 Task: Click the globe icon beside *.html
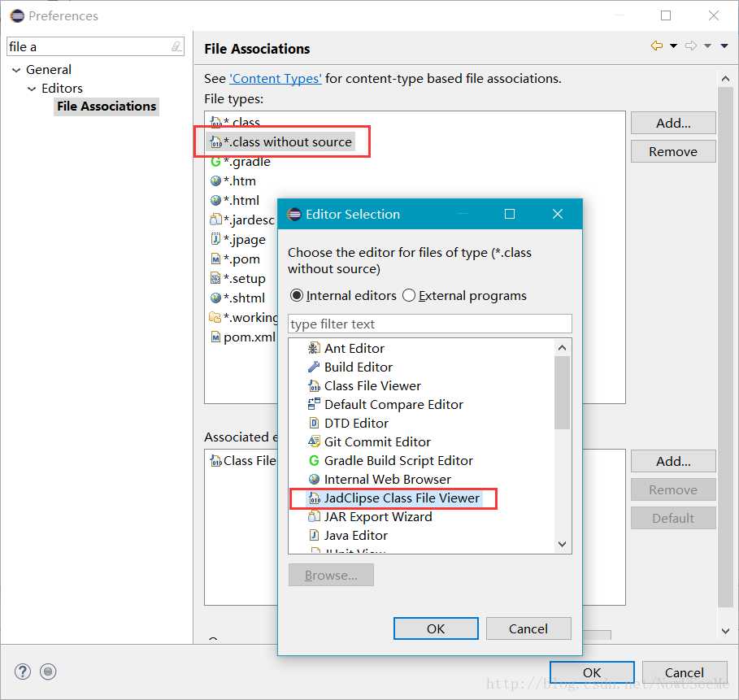coord(215,200)
